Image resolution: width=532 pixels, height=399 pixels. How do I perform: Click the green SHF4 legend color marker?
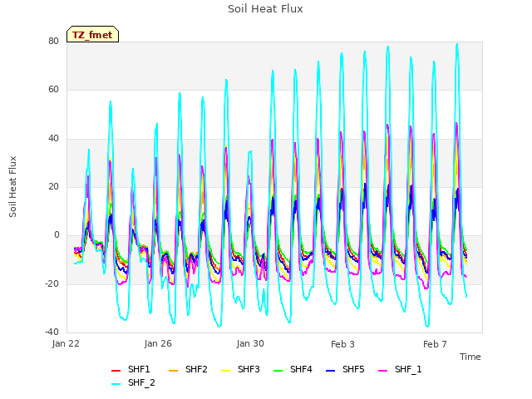[278, 371]
